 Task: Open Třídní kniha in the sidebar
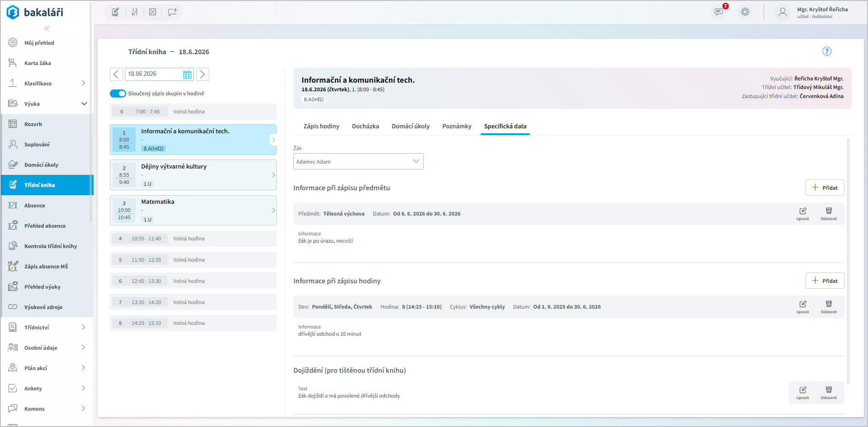pos(47,185)
